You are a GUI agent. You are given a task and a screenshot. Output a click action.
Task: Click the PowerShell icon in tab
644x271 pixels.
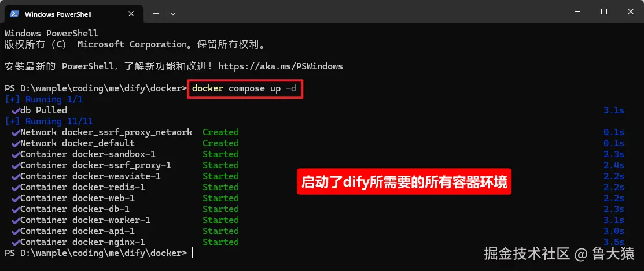14,14
